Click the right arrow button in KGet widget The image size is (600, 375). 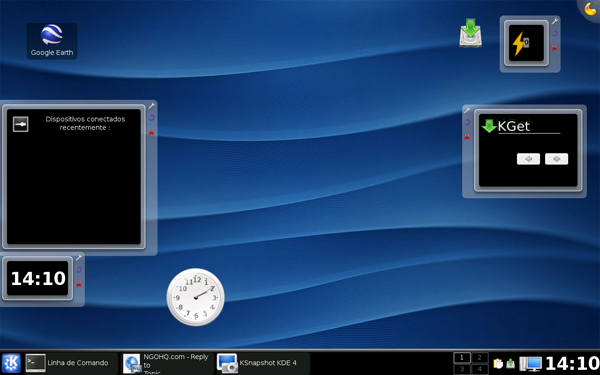pyautogui.click(x=556, y=159)
